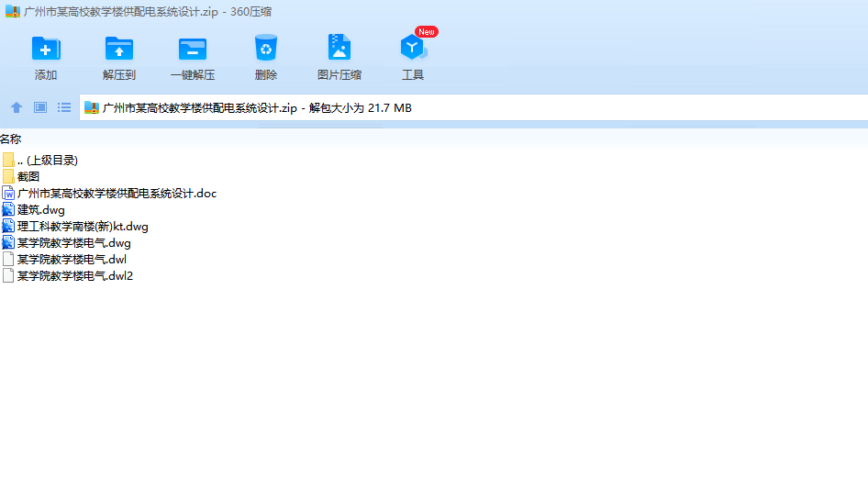Select the .. (上级目录) folder icon
868x490 pixels.
[8, 160]
